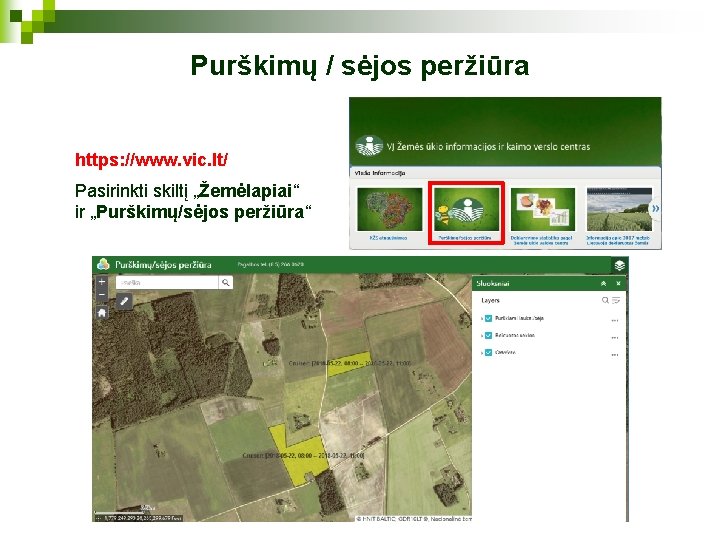Open the field photo thumbnail for 2007 information
This screenshot has width=720, height=540.
pos(619,209)
